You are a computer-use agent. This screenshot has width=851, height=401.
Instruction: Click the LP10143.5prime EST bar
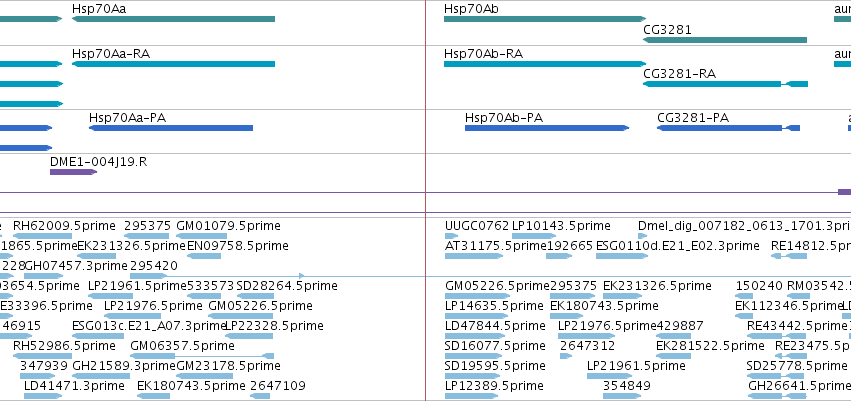pyautogui.click(x=534, y=236)
